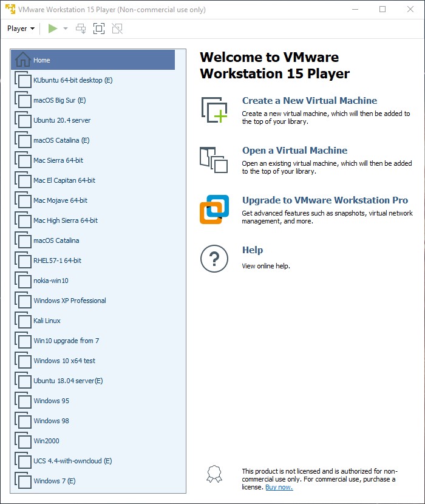Click the green Power On play button
This screenshot has height=504, width=425.
(53, 29)
